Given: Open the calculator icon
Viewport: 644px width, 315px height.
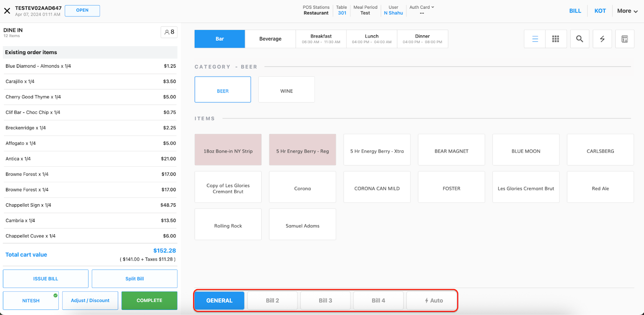Looking at the screenshot, I should (x=624, y=39).
